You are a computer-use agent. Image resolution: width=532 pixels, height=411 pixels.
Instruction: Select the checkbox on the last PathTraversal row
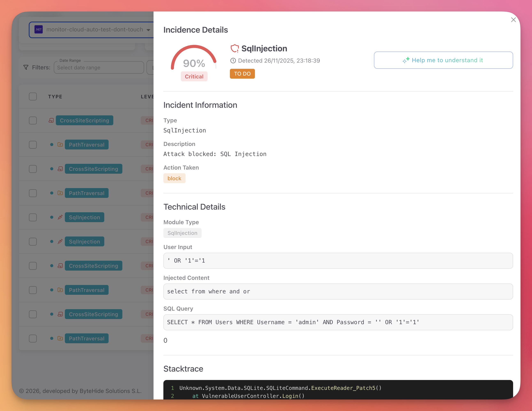(33, 338)
